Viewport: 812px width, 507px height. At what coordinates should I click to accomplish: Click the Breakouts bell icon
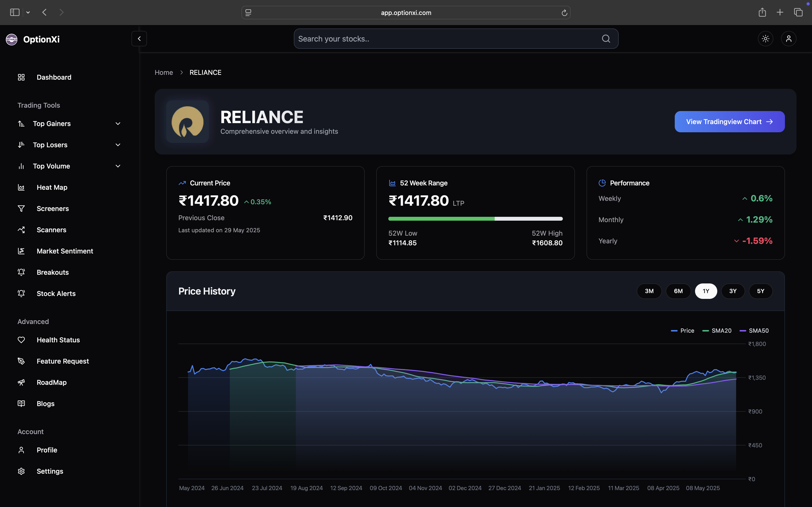21,272
